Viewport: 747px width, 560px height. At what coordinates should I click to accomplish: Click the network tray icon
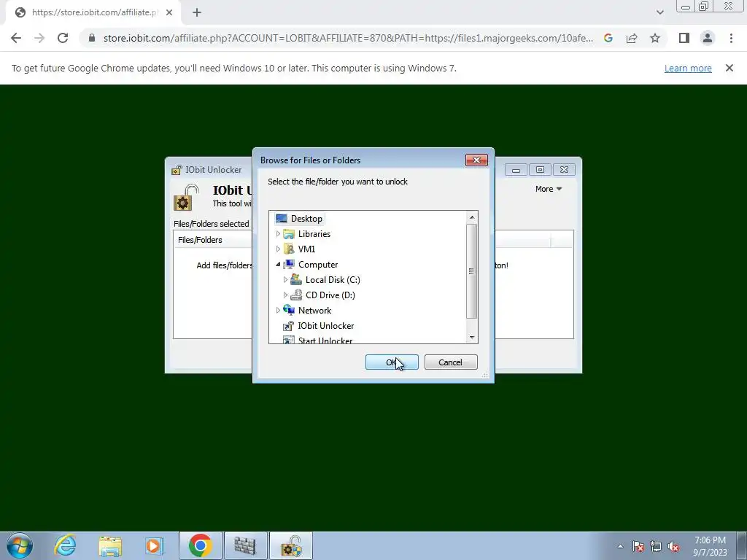[656, 546]
